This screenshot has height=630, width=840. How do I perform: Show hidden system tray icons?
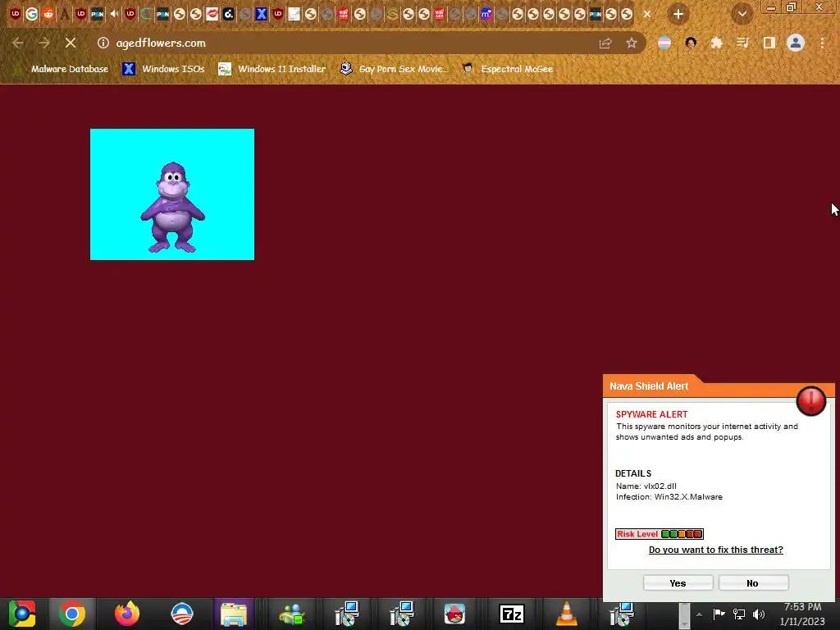click(x=699, y=614)
